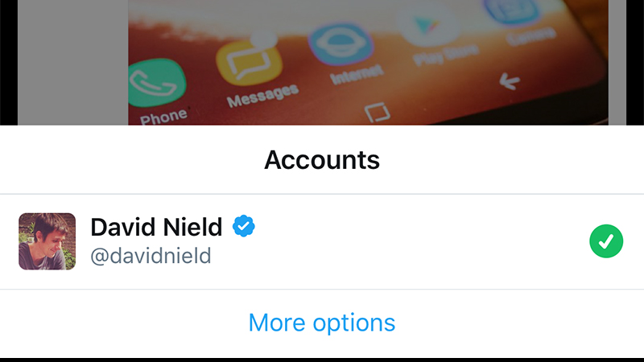Select David Nield's profile picture

click(x=47, y=241)
